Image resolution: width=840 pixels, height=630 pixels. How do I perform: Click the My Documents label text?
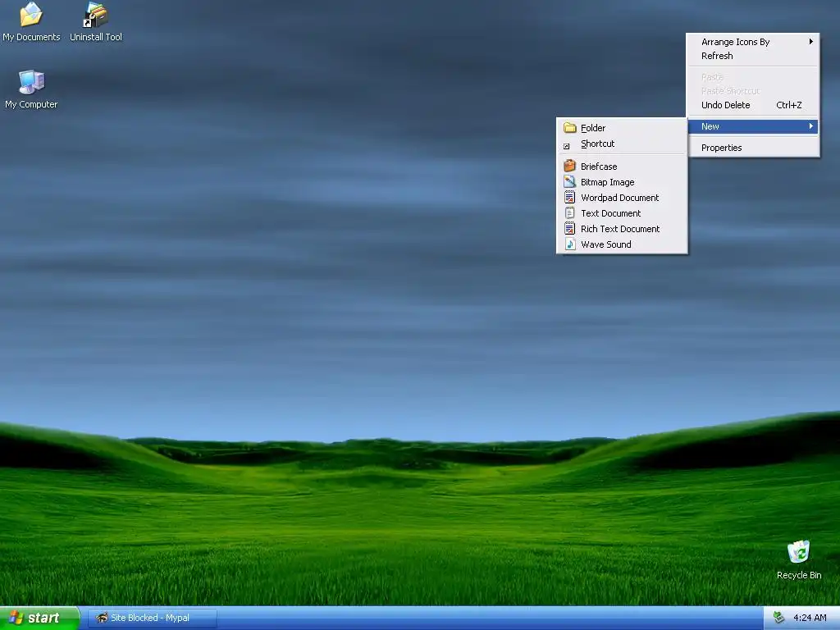pos(31,37)
